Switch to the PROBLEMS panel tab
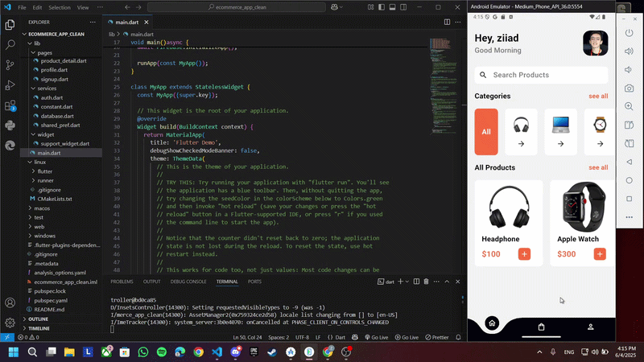Viewport: 644px width, 362px height. point(122,282)
